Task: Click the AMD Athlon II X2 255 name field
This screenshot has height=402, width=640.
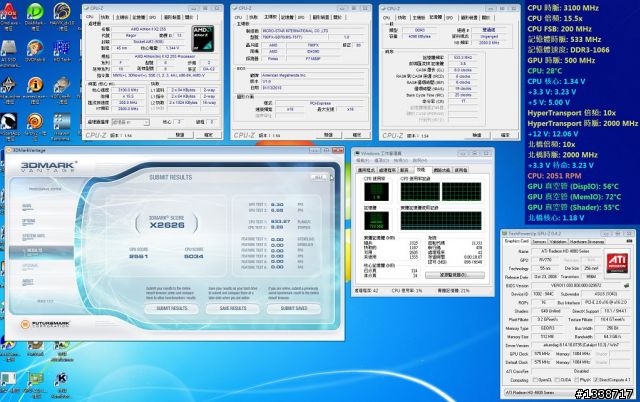Action: pos(149,29)
